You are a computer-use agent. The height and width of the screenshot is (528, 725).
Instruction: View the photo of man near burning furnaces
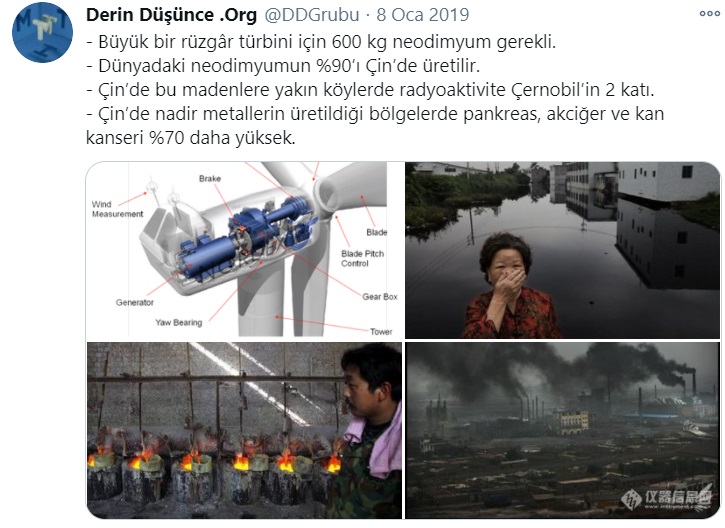[x=244, y=430]
